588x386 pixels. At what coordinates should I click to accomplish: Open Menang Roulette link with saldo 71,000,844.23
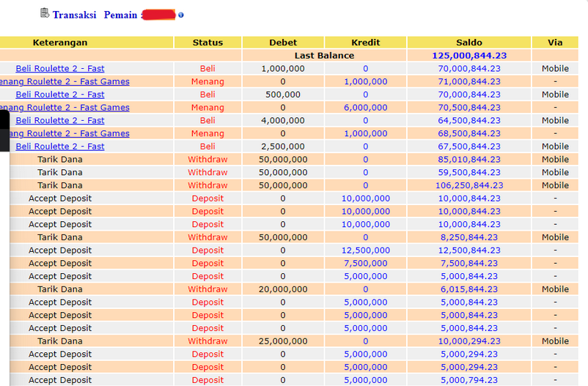[66, 82]
